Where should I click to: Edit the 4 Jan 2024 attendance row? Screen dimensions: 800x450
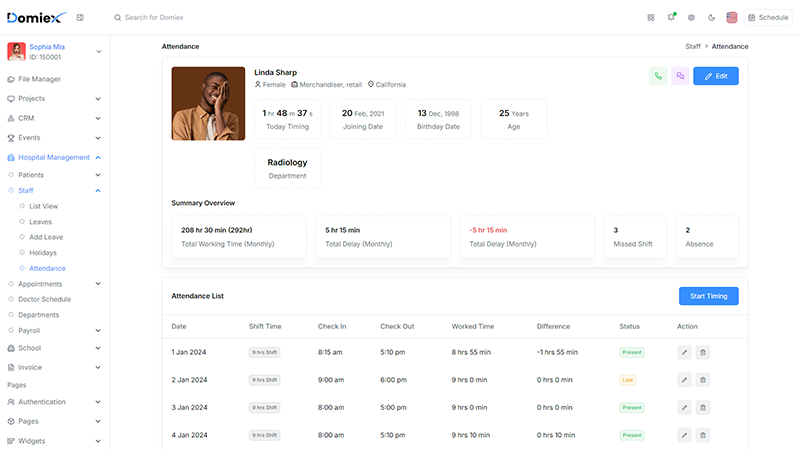(684, 435)
